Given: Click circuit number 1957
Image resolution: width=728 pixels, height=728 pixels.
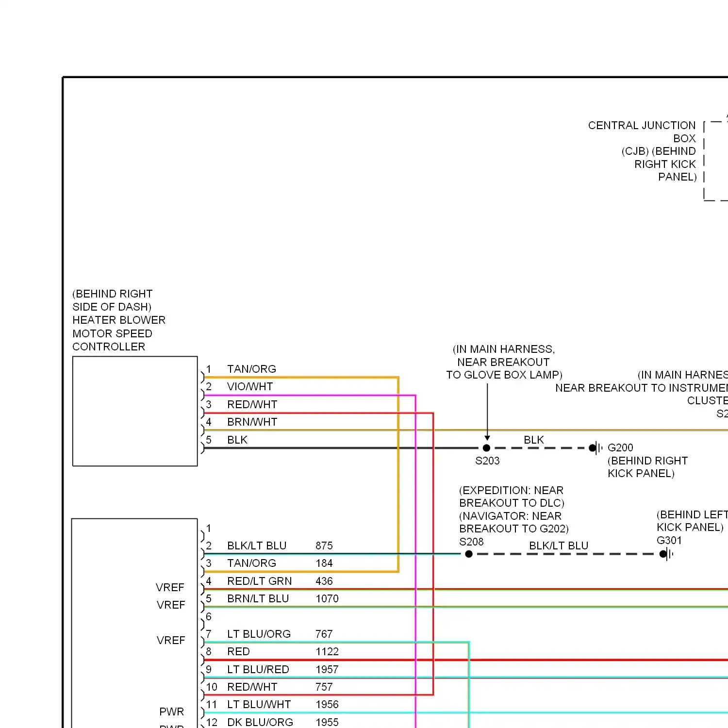Looking at the screenshot, I should point(327,669).
